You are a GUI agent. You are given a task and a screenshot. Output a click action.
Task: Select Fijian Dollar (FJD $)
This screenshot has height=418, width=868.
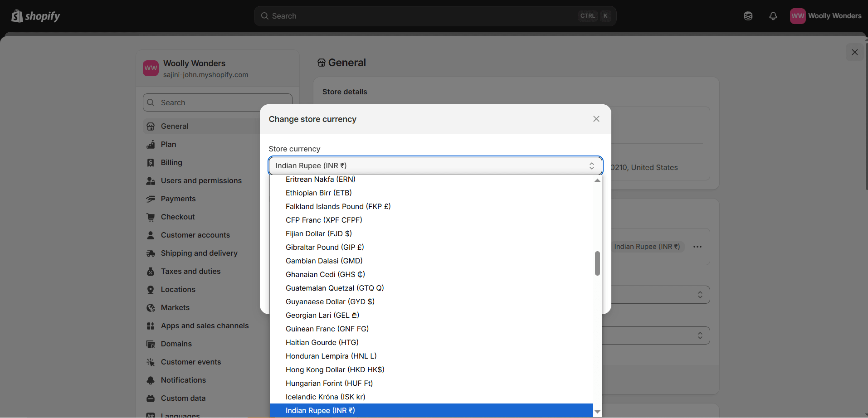pyautogui.click(x=431, y=234)
